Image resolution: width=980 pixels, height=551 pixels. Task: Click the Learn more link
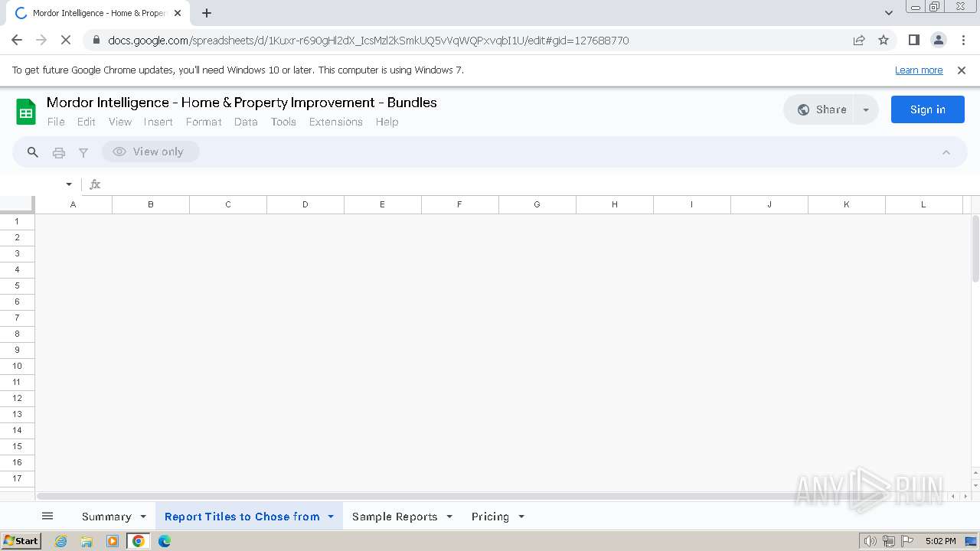[919, 70]
